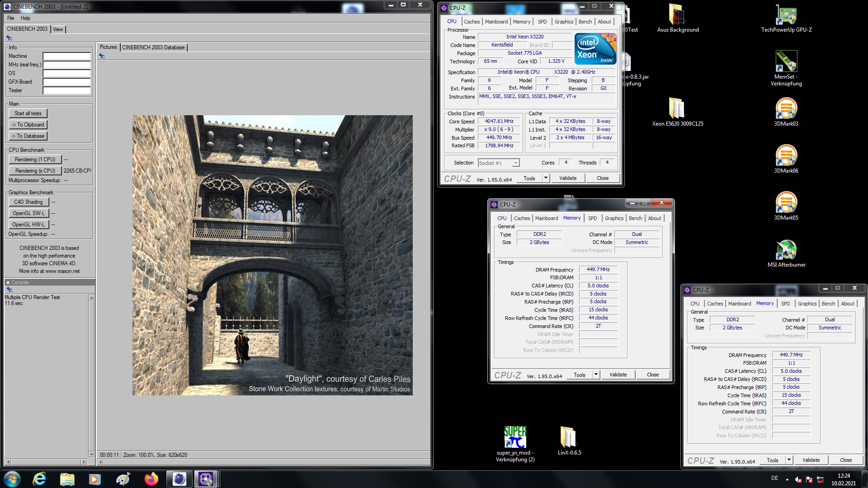
Task: Run Rendering (1 CPU) benchmark
Action: point(35,160)
